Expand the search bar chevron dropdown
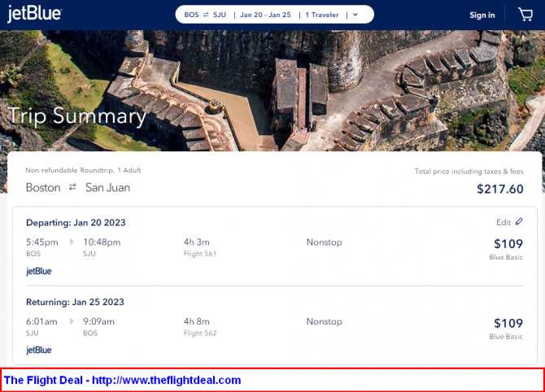 (x=355, y=15)
